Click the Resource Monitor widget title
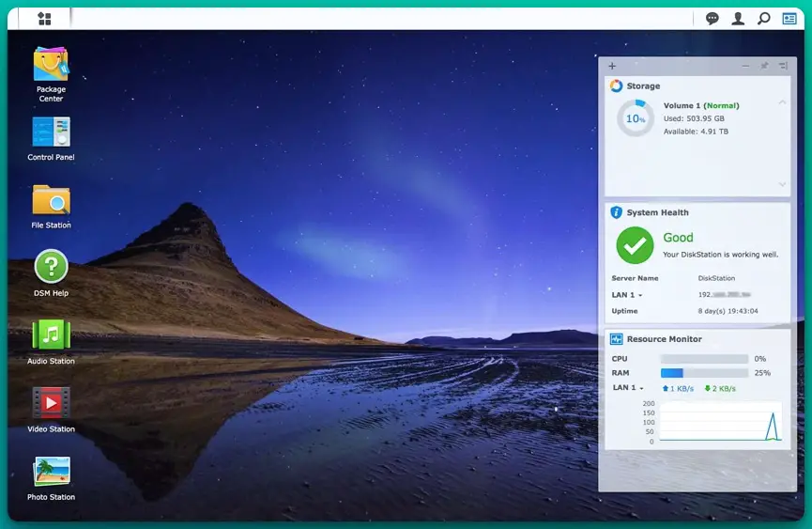This screenshot has height=529, width=812. tap(664, 339)
